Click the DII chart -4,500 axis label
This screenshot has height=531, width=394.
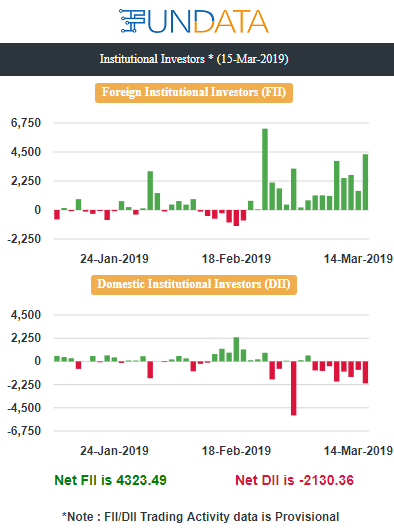[24, 408]
